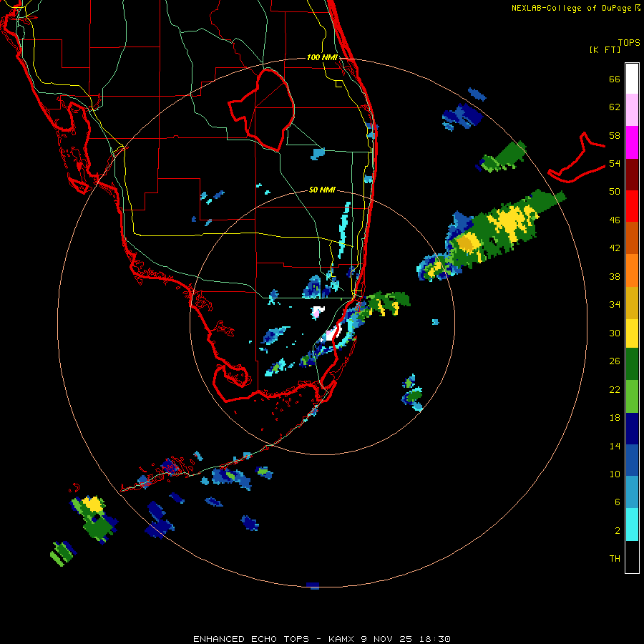The image size is (644, 644).
Task: Click the TOPS legend heading
Action: (x=629, y=42)
